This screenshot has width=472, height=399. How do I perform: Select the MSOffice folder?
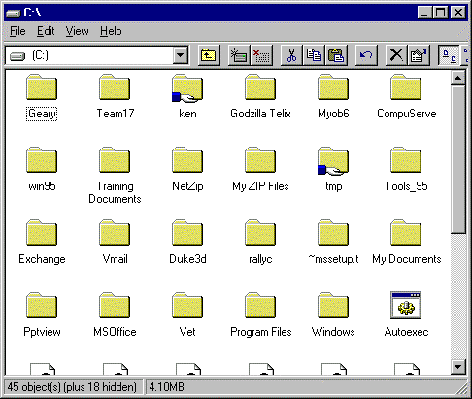coord(115,315)
